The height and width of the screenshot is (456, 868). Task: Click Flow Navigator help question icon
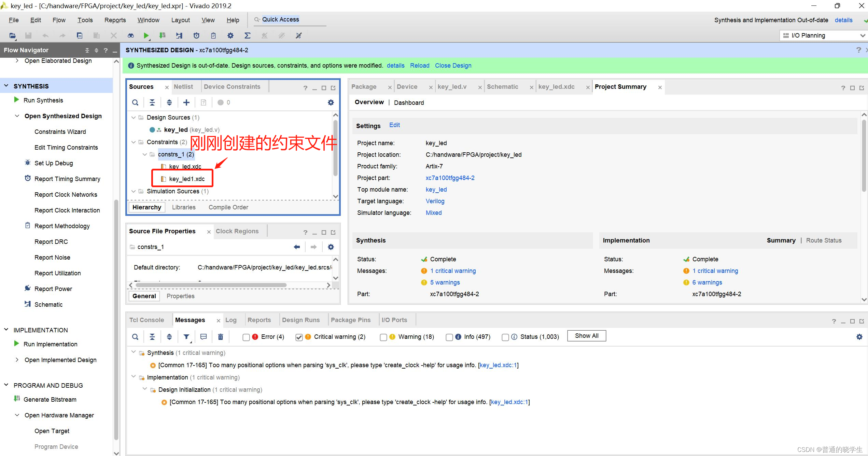pos(106,50)
